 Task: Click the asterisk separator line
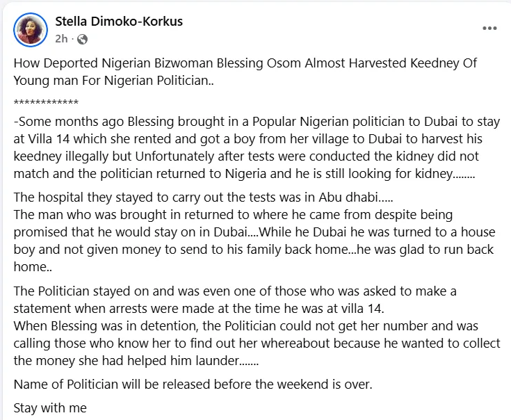pyautogui.click(x=45, y=102)
